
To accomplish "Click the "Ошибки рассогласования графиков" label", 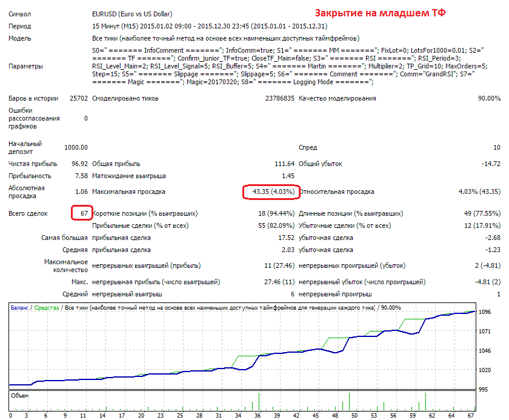I will click(34, 118).
